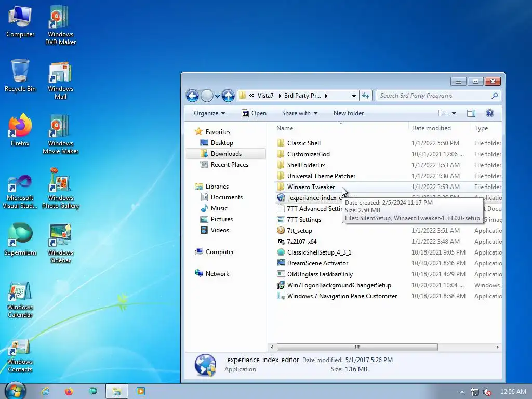Launch Firefox from the taskbar
Image resolution: width=532 pixels, height=399 pixels.
click(x=69, y=392)
